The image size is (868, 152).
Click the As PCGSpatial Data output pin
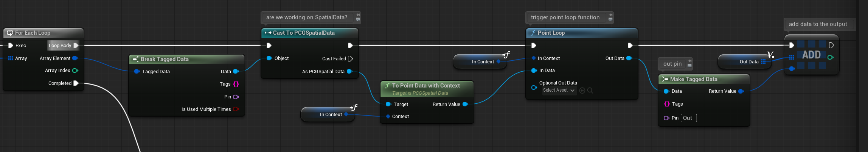point(349,72)
